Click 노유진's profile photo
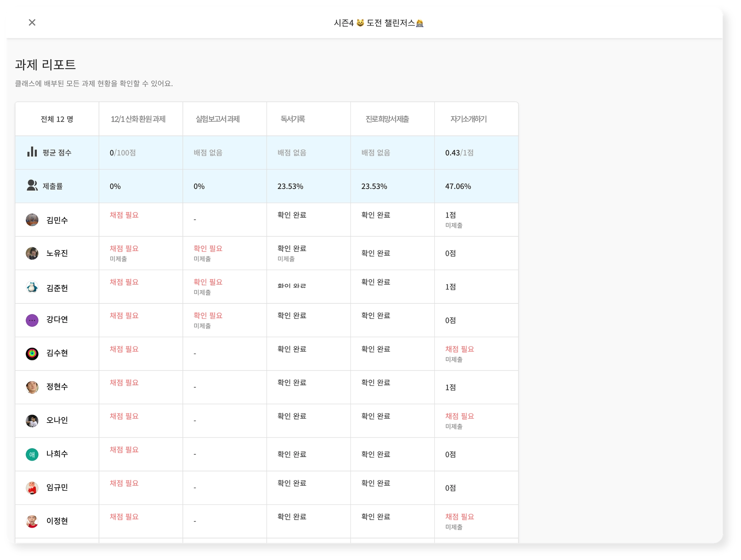Screen dimensions: 741x560 pyautogui.click(x=32, y=253)
